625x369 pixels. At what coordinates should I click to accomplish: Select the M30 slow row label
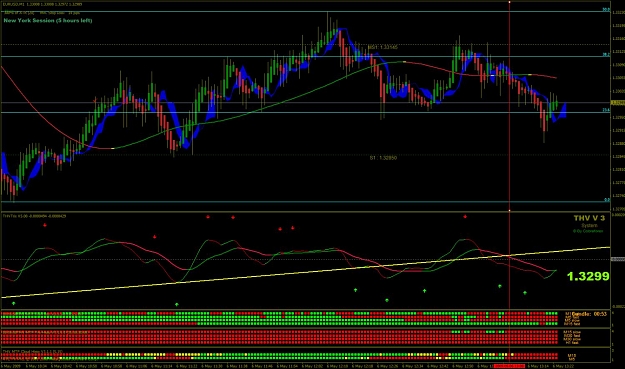[x=572, y=339]
